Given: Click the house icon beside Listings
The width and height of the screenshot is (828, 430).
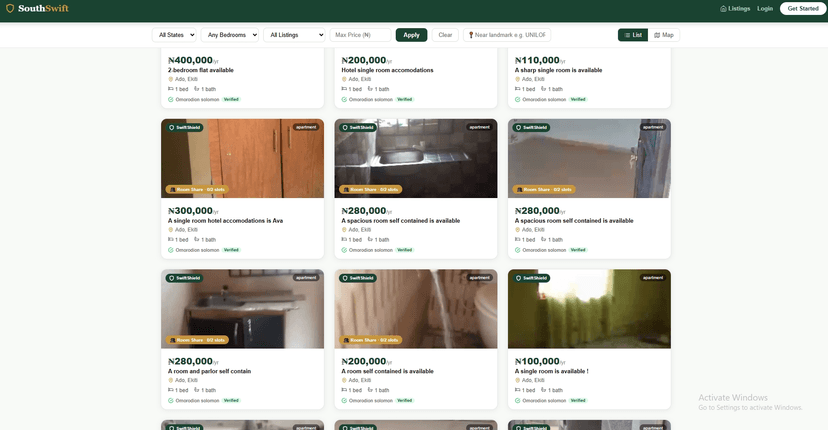Looking at the screenshot, I should coord(723,8).
